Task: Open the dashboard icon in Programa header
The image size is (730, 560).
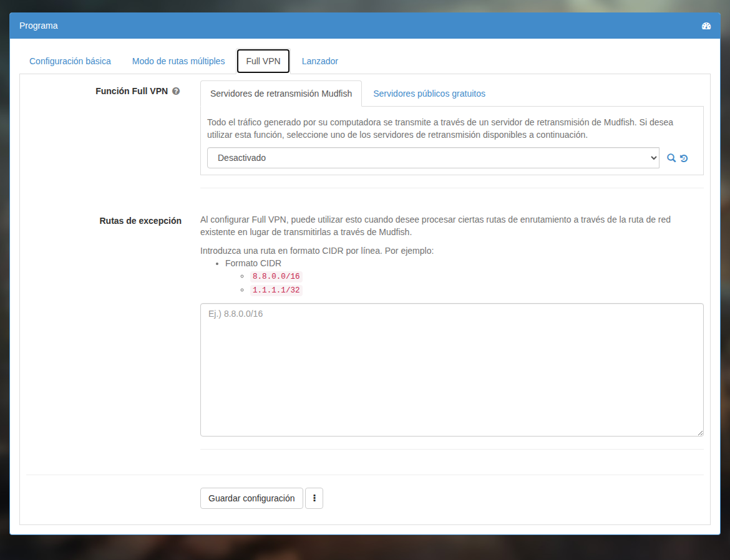Action: point(706,26)
